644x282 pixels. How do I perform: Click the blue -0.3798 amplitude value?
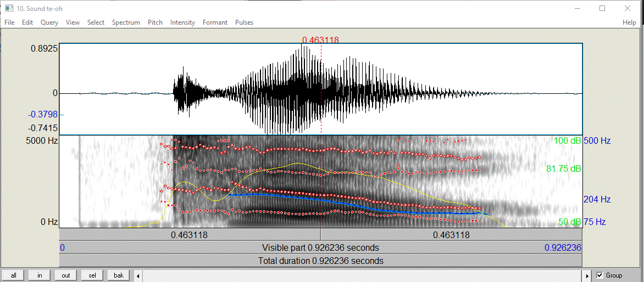43,114
